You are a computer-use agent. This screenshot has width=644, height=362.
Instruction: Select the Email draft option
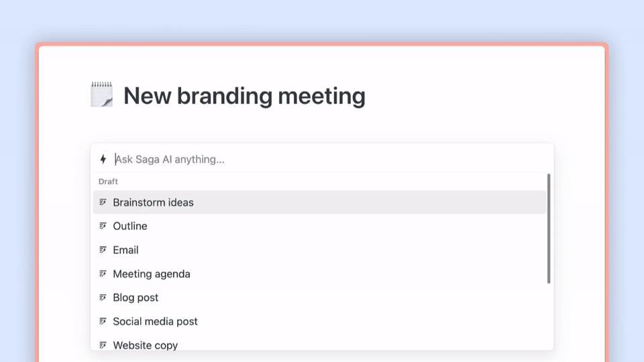[x=126, y=250]
